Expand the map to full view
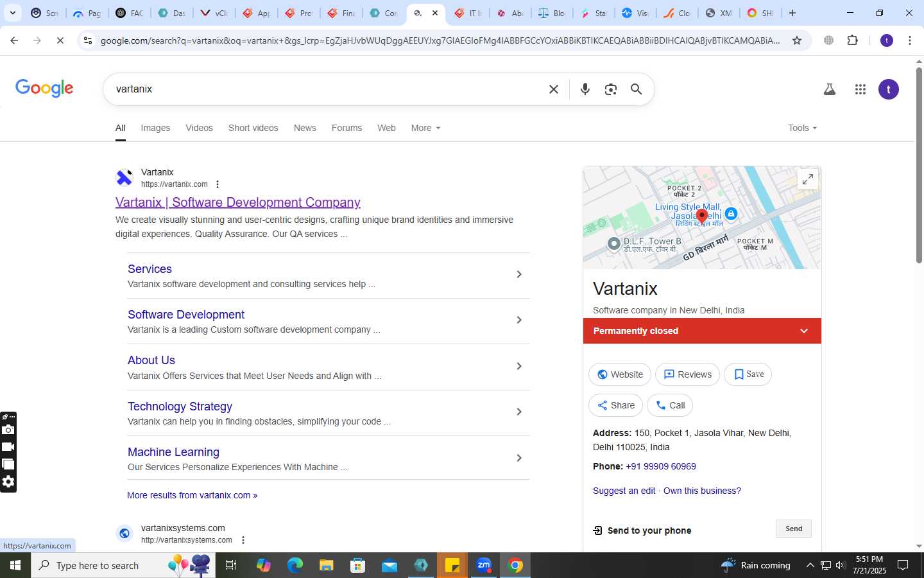This screenshot has height=578, width=924. (808, 179)
